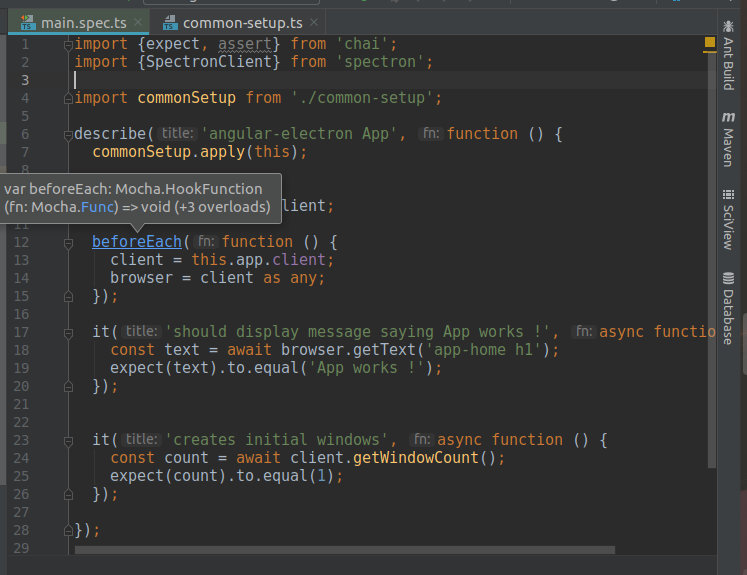Click the underlined assert identifier
The height and width of the screenshot is (575, 747).
(x=245, y=44)
